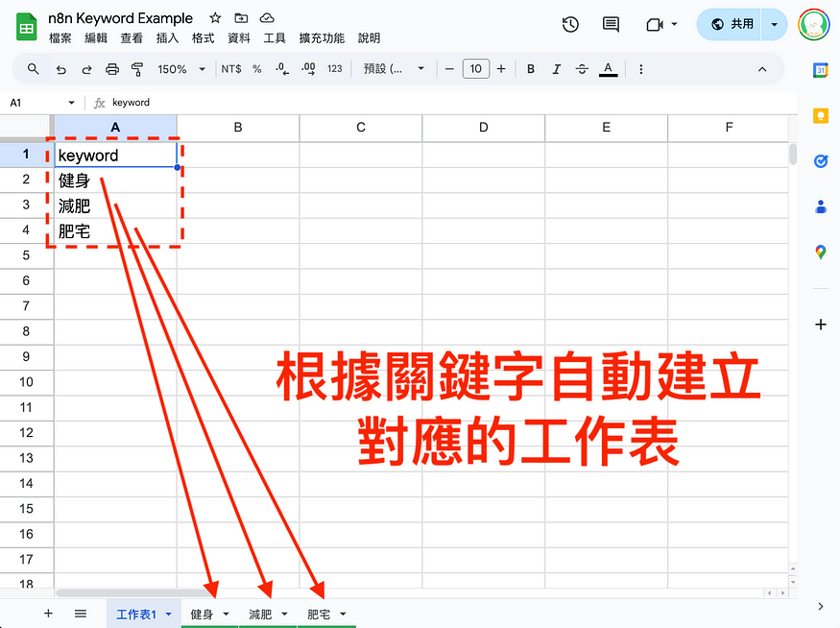The width and height of the screenshot is (840, 628).
Task: Click the search menus magnifier icon
Action: pyautogui.click(x=34, y=69)
